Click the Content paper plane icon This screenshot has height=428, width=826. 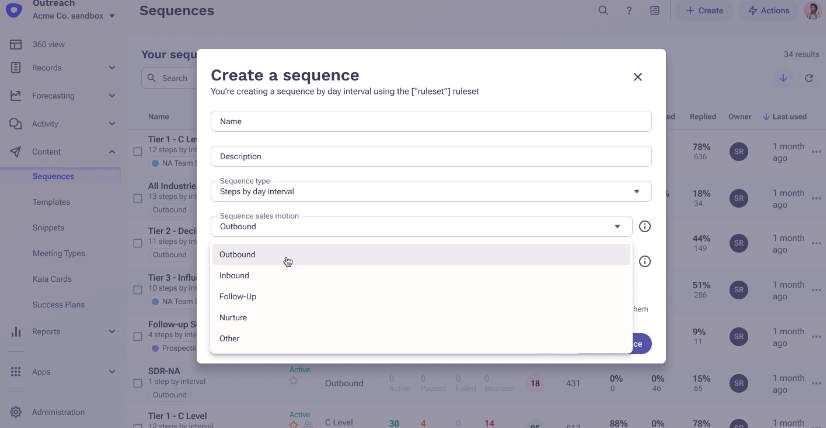tap(16, 152)
